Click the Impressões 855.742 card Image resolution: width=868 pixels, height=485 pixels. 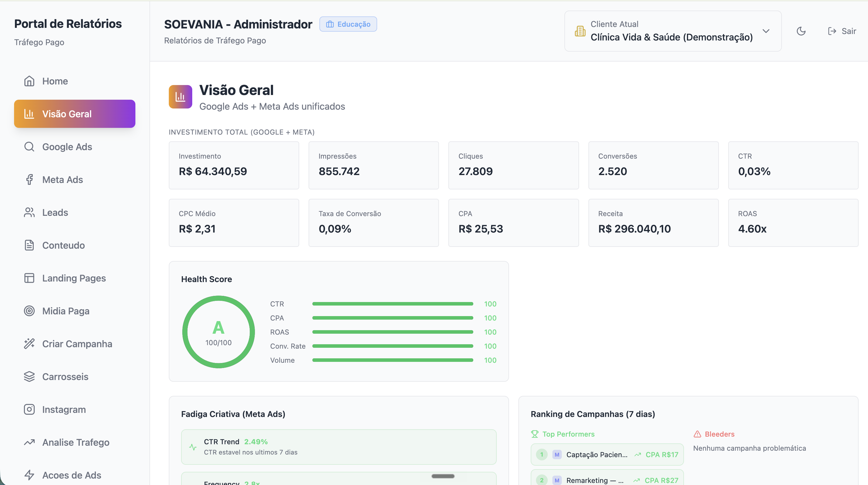tap(374, 165)
